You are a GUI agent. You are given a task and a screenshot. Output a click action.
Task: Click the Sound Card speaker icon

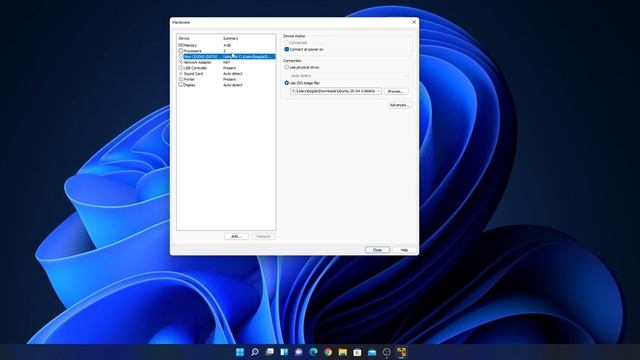180,74
